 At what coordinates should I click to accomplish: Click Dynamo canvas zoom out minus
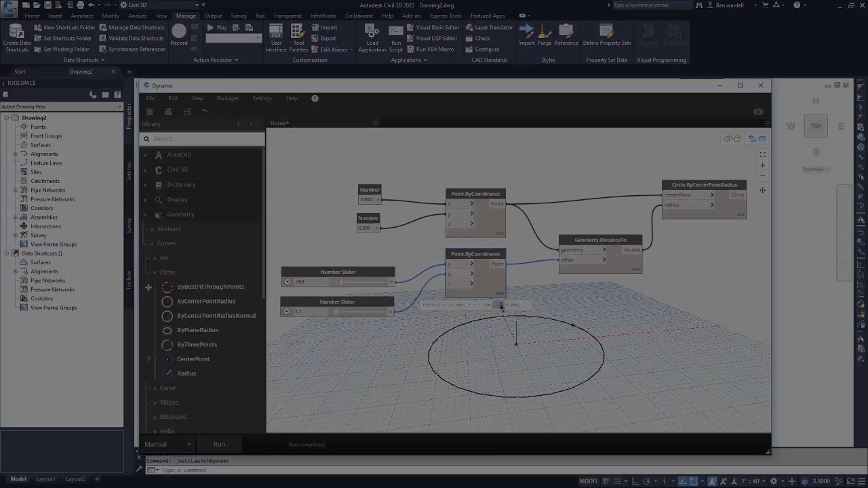pos(762,176)
